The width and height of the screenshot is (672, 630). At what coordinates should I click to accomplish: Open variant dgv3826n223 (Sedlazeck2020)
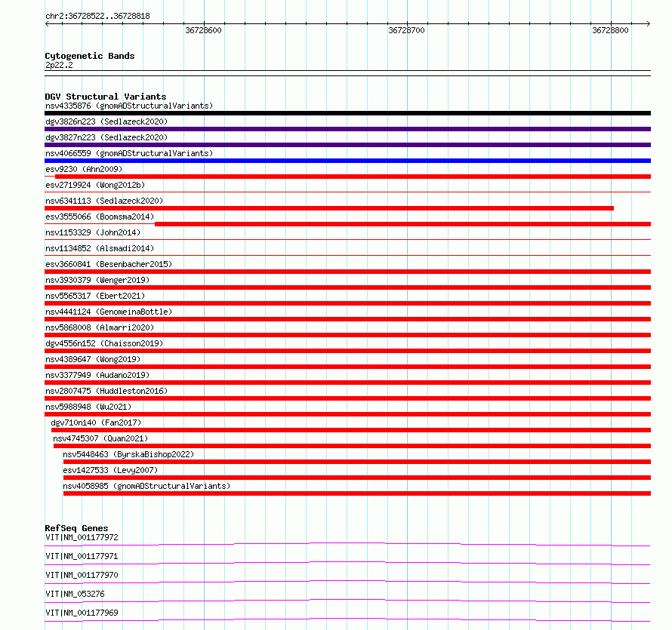click(106, 121)
